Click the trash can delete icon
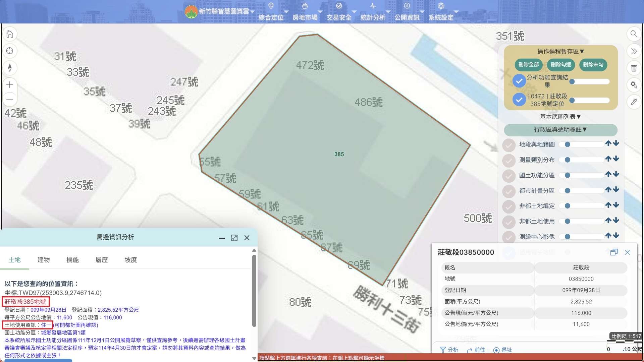The image size is (644, 362). click(x=634, y=68)
